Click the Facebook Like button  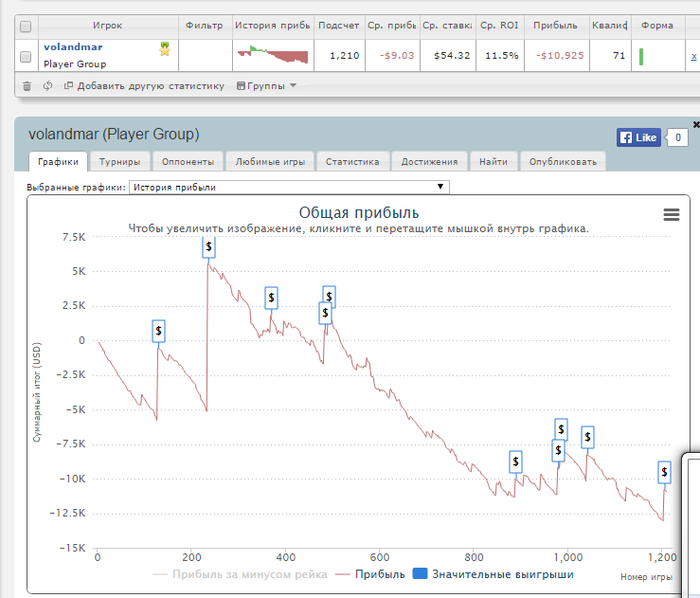coord(638,137)
